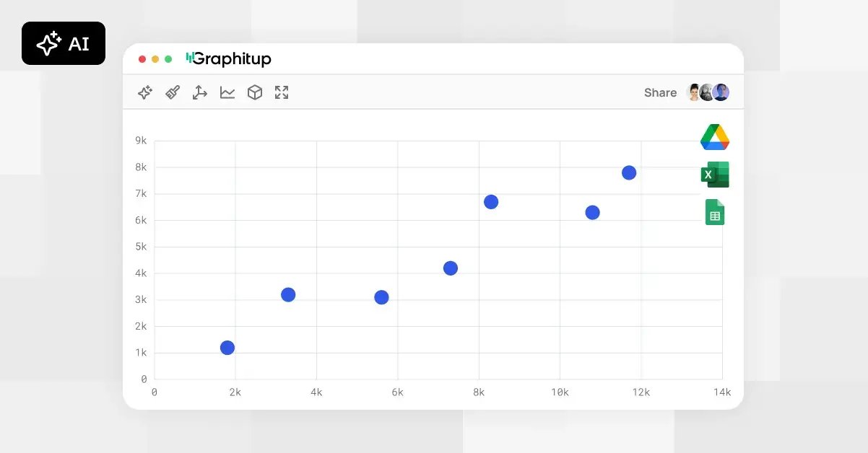The height and width of the screenshot is (453, 868).
Task: Click the Graphitup logo
Action: tap(228, 59)
